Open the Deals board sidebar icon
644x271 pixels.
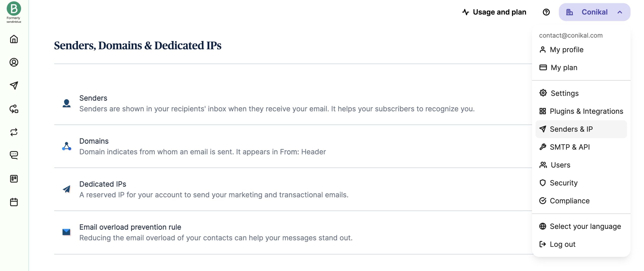tap(14, 179)
